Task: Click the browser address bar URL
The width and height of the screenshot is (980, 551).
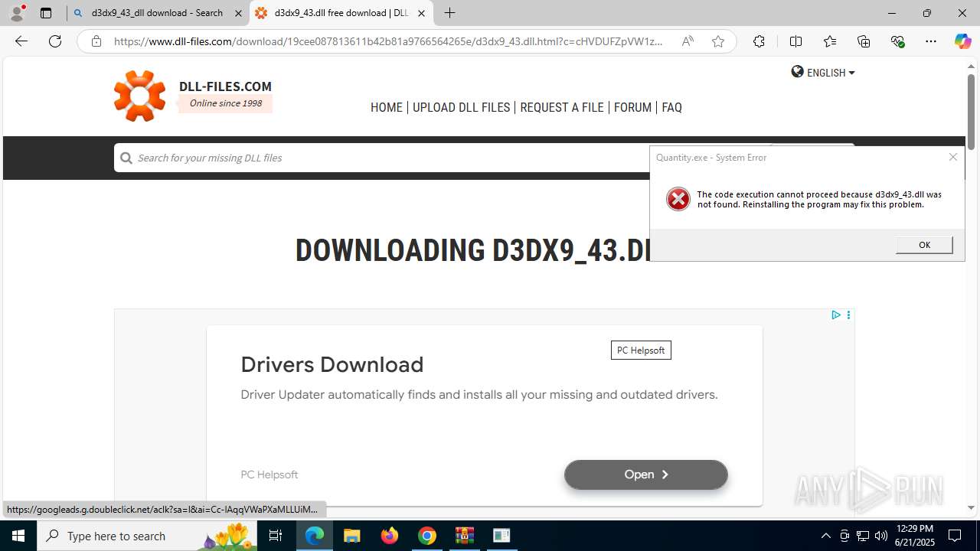Action: pos(388,41)
